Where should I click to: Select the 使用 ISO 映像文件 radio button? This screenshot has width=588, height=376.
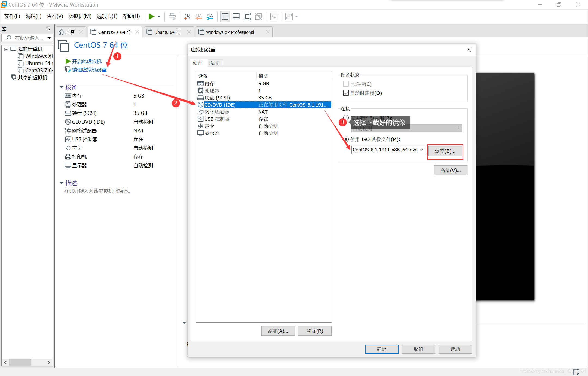346,139
